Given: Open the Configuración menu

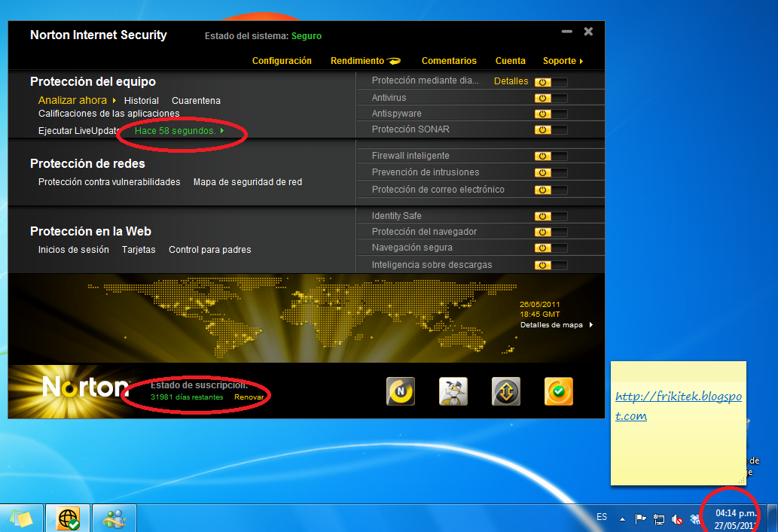Looking at the screenshot, I should pyautogui.click(x=282, y=61).
